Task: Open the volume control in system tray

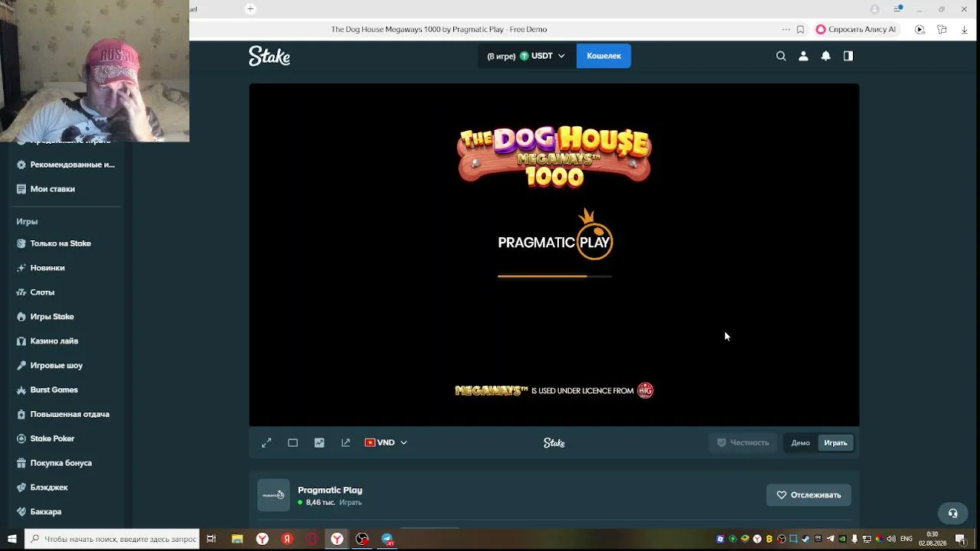Action: [x=890, y=539]
